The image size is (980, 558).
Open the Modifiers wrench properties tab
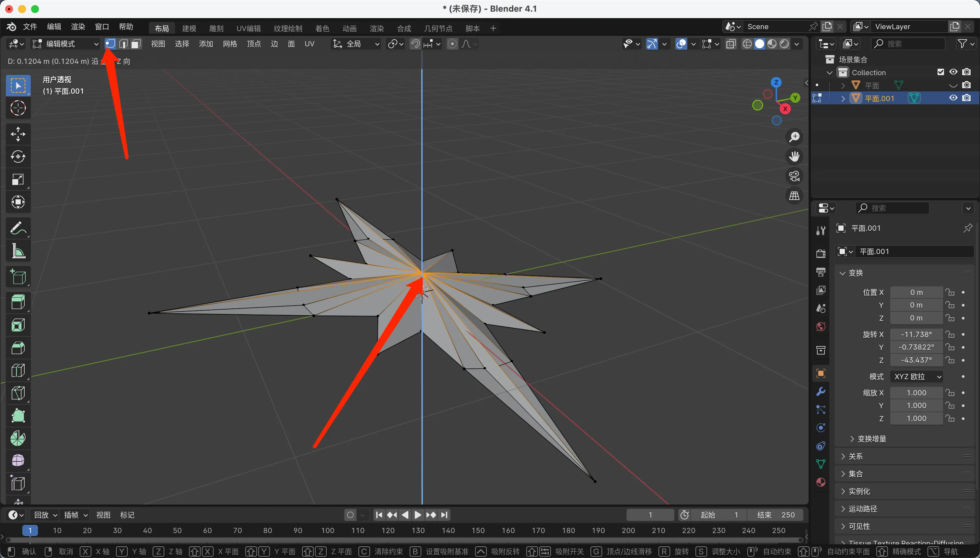(821, 391)
